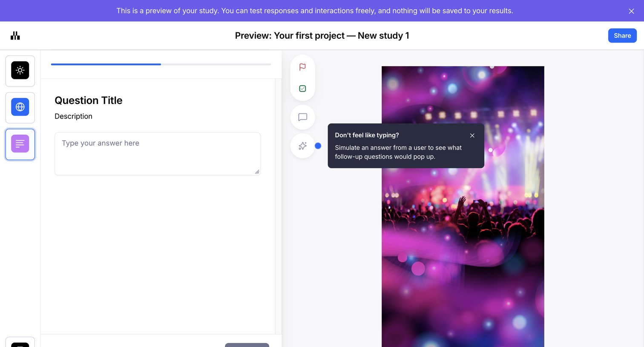The height and width of the screenshot is (347, 644).
Task: Select the purple text-lines step in sidebar
Action: coord(20,144)
